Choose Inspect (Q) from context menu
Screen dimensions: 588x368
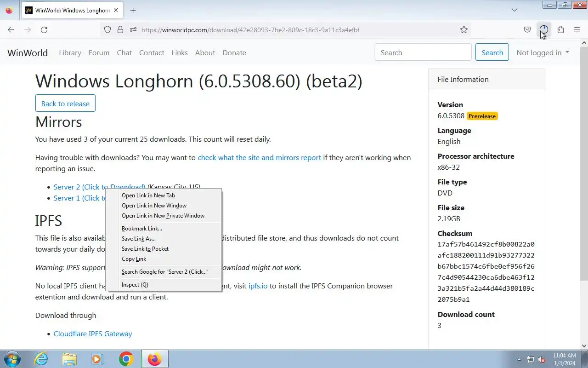click(x=163, y=285)
